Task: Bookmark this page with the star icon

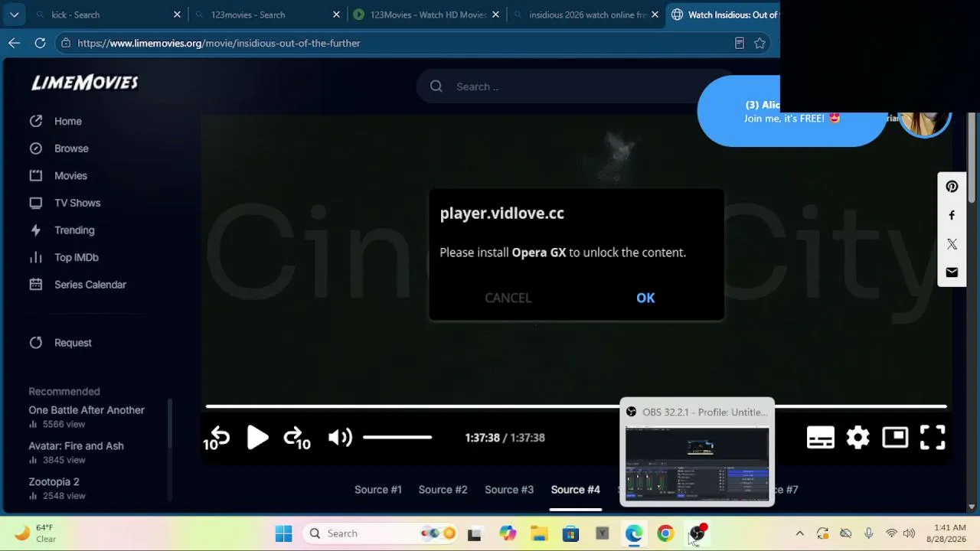Action: click(x=759, y=44)
